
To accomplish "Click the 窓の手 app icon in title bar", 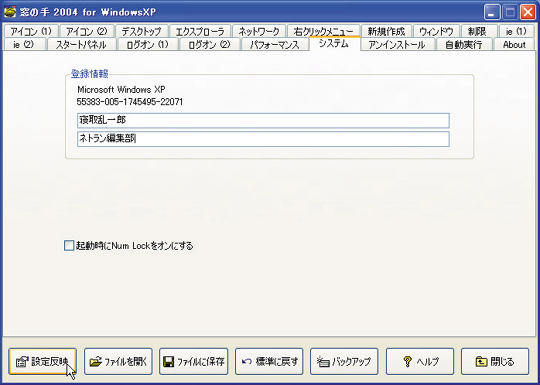I will pyautogui.click(x=10, y=12).
